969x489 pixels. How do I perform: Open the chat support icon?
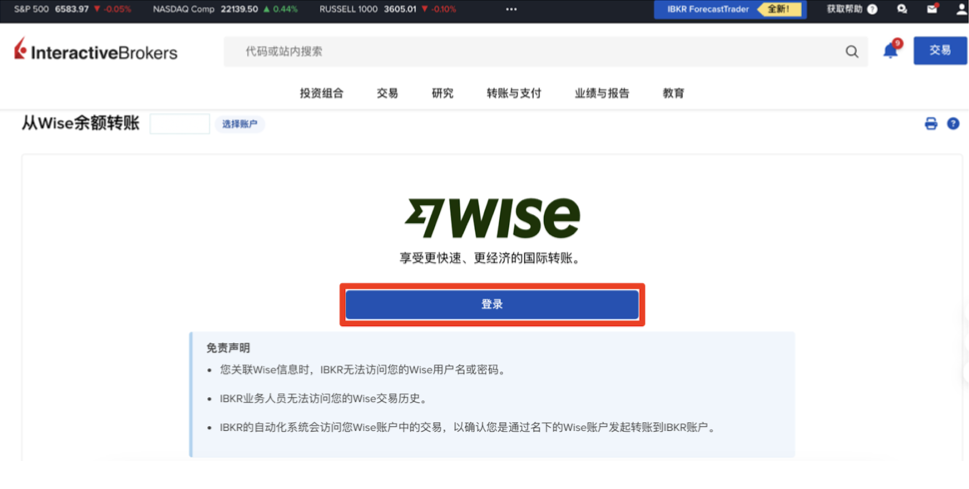(903, 9)
